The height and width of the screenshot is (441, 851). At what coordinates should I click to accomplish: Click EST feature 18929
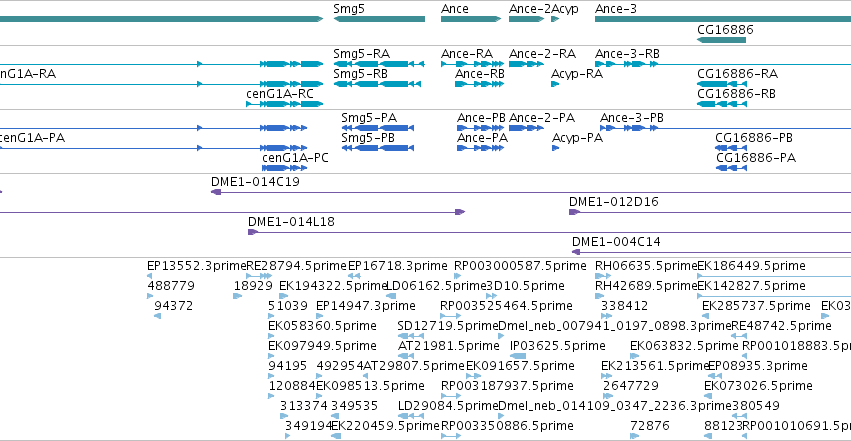(x=253, y=286)
